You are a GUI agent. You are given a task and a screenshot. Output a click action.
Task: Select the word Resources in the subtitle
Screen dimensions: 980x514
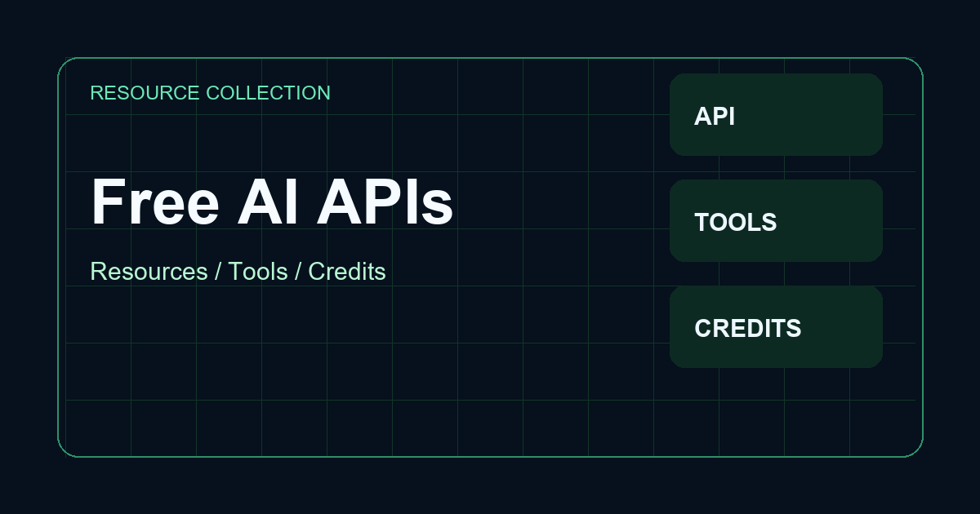(x=149, y=272)
